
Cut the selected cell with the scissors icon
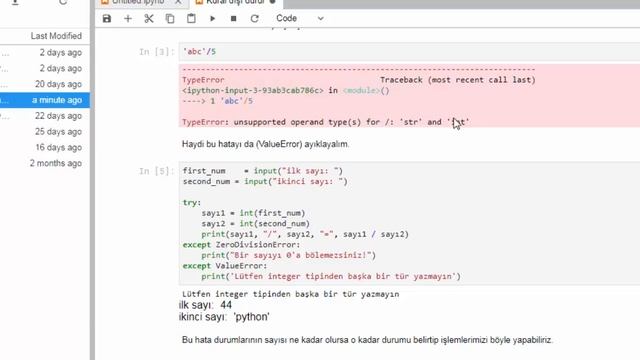pyautogui.click(x=149, y=18)
